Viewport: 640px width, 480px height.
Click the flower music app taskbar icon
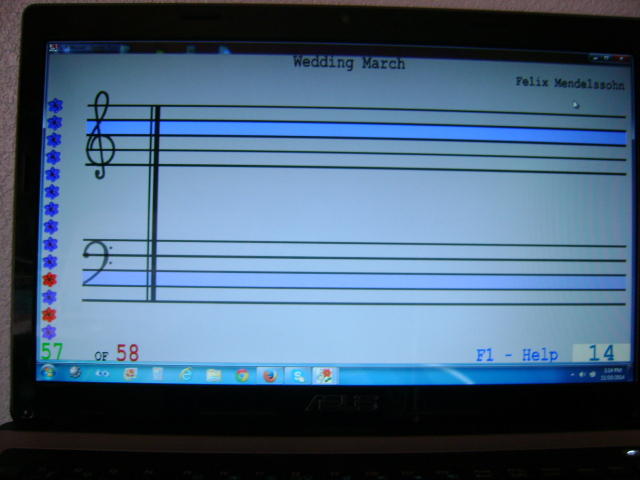pos(325,376)
